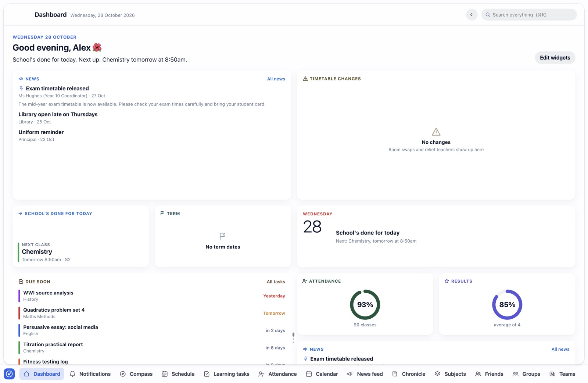Open Fitness testing log task

click(x=152, y=362)
